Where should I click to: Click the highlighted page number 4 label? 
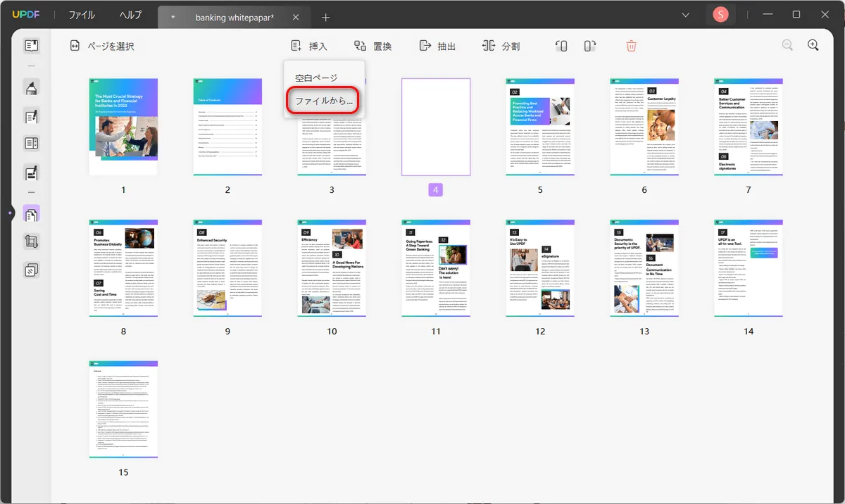(x=436, y=190)
